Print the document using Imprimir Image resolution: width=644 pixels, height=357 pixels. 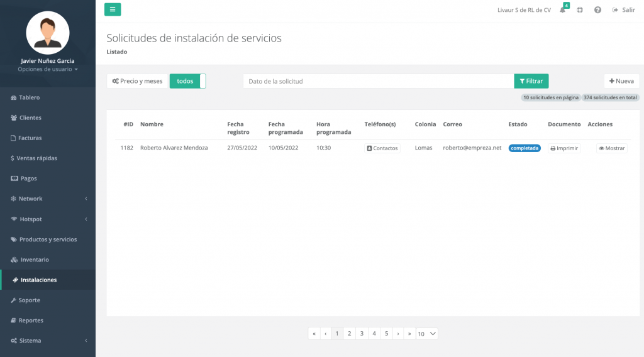tap(564, 148)
